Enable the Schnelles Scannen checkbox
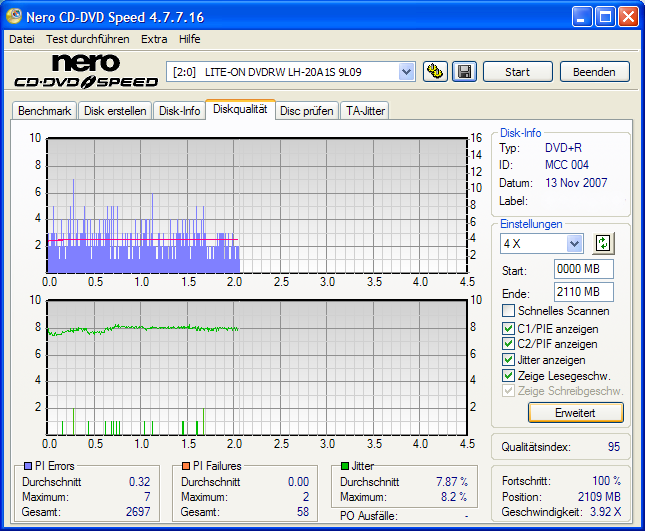This screenshot has width=645, height=531. pos(509,312)
